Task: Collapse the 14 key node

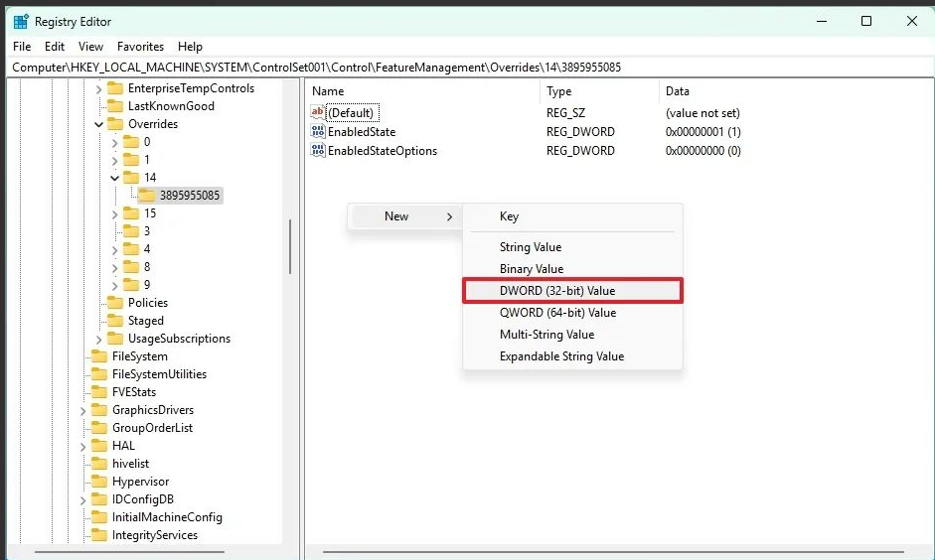Action: point(115,178)
